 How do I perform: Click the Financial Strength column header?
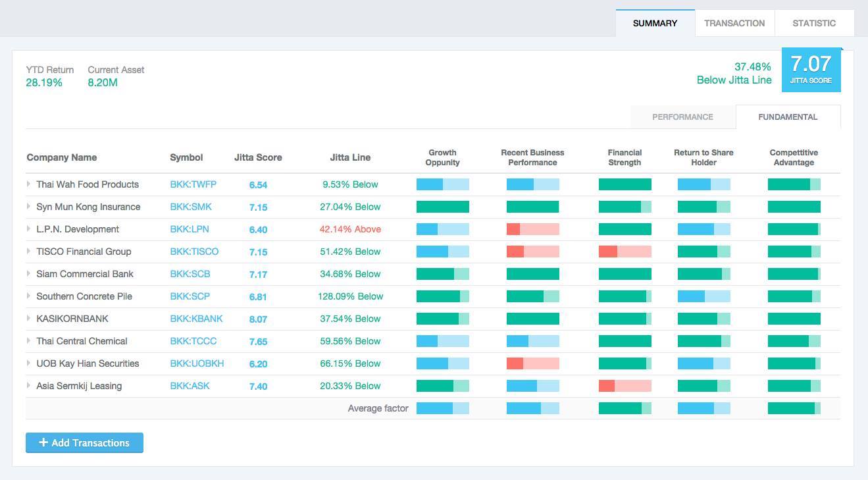[x=625, y=157]
